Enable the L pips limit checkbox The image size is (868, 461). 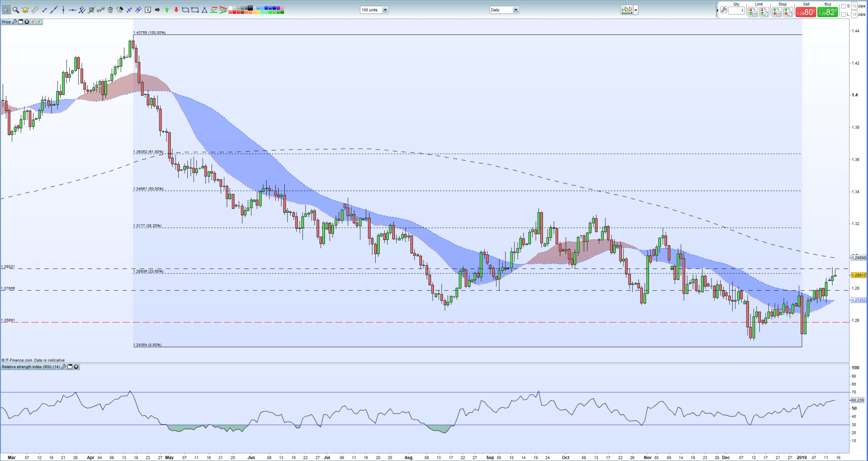(843, 14)
